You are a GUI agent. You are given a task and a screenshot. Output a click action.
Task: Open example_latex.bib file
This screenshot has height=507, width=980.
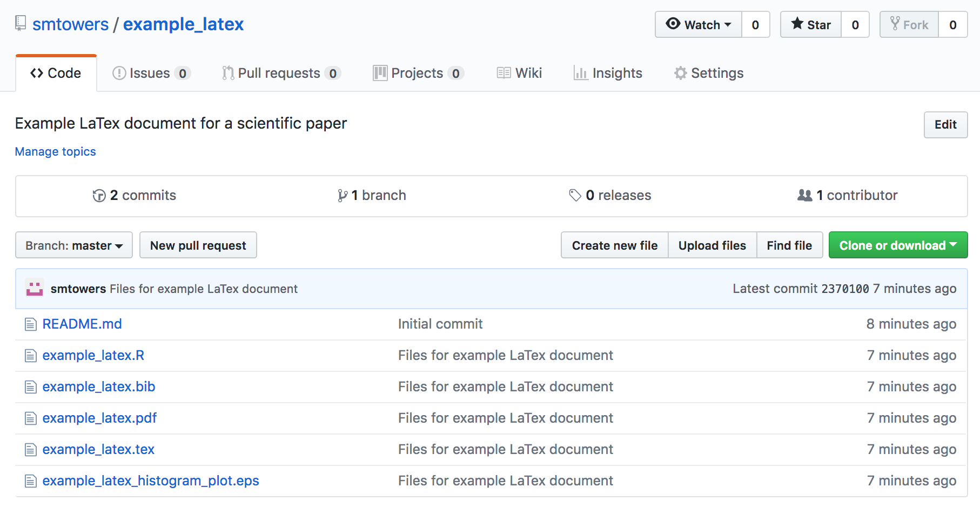(99, 387)
